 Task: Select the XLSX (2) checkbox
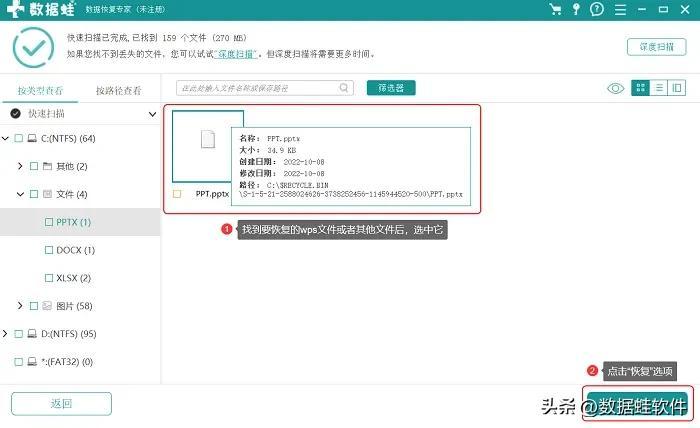pyautogui.click(x=49, y=277)
